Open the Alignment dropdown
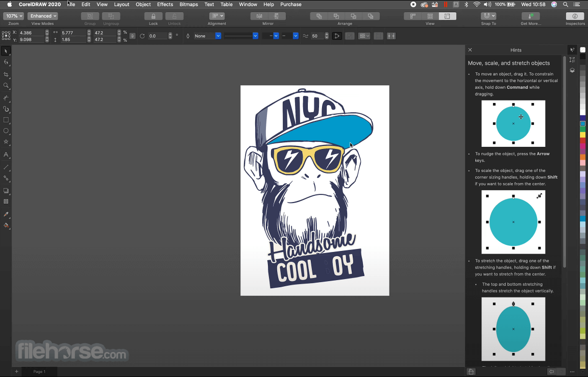 [217, 16]
